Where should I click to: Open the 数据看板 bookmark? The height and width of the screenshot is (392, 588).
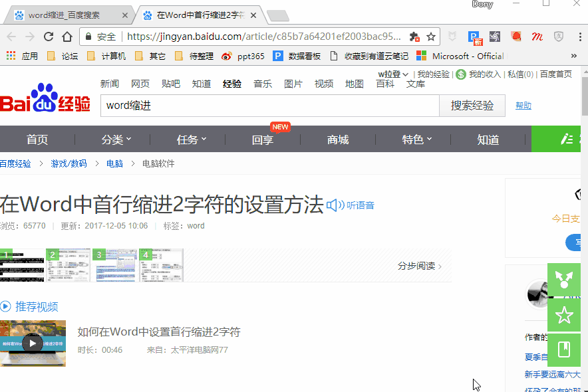tap(297, 56)
